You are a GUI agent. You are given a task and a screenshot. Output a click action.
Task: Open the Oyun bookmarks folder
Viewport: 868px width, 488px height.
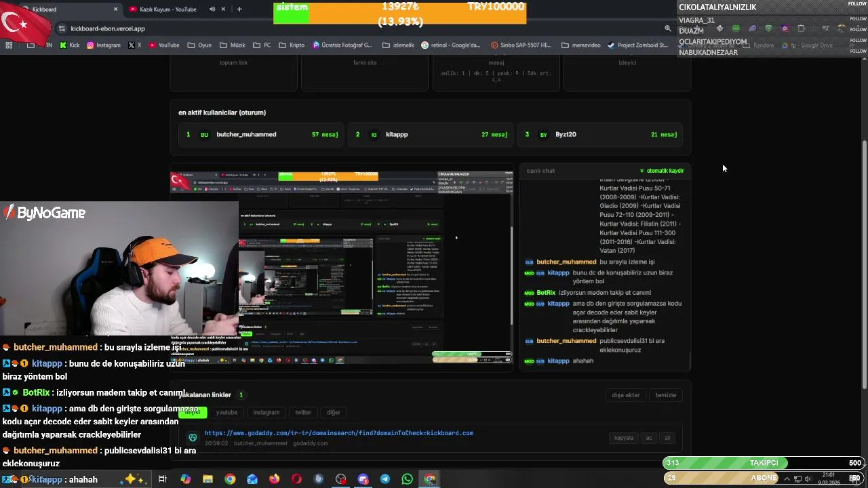pos(199,45)
